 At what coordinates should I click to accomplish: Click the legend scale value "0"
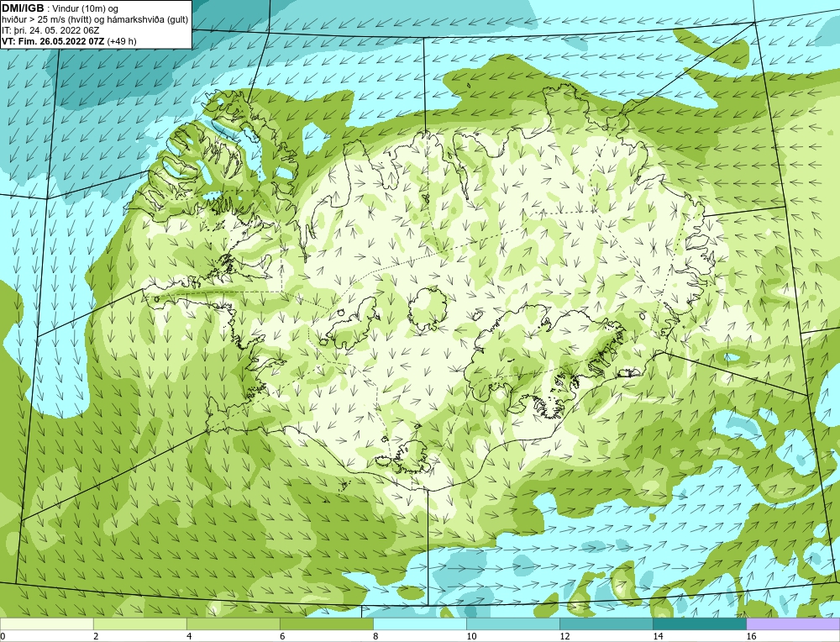3,636
